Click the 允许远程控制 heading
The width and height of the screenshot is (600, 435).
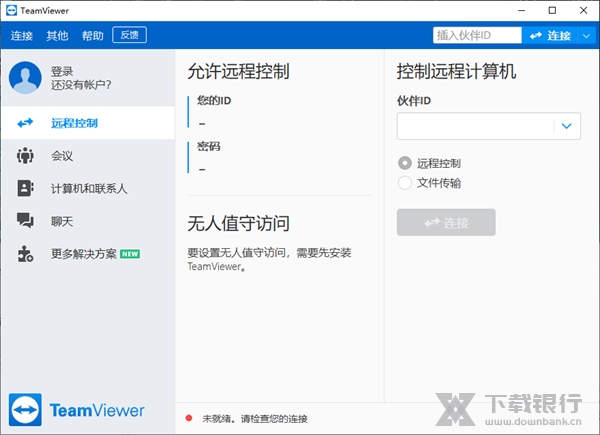point(238,71)
